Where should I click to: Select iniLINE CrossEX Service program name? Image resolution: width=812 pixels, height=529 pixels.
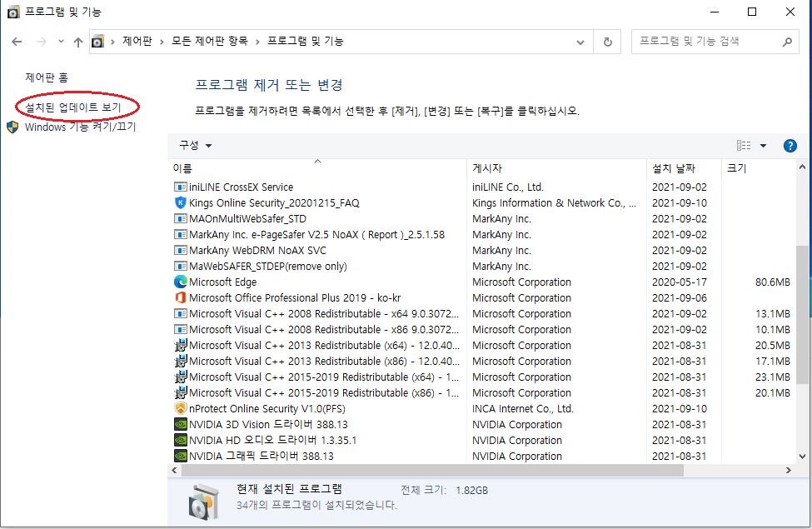coord(241,187)
